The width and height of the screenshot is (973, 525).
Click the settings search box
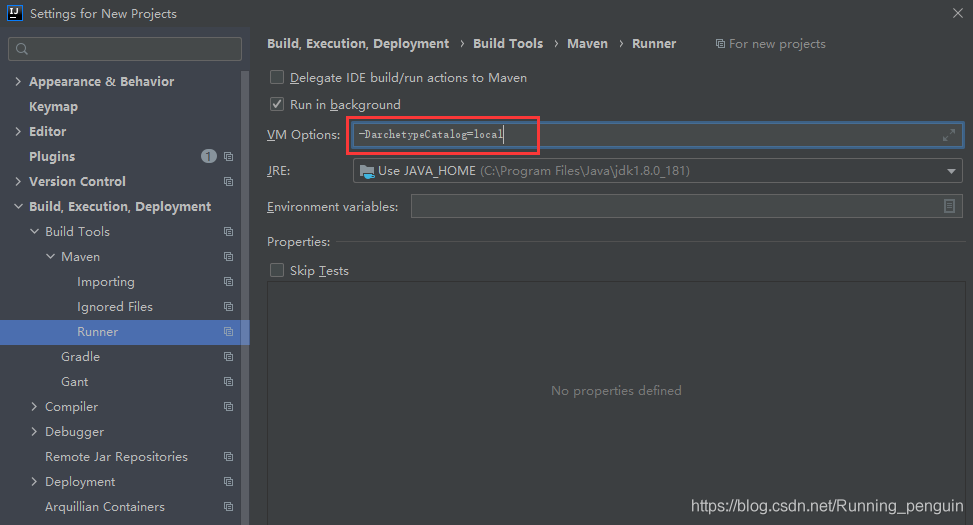coord(130,49)
